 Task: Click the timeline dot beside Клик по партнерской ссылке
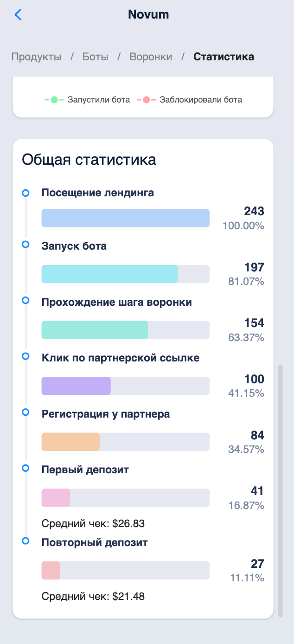pyautogui.click(x=26, y=356)
